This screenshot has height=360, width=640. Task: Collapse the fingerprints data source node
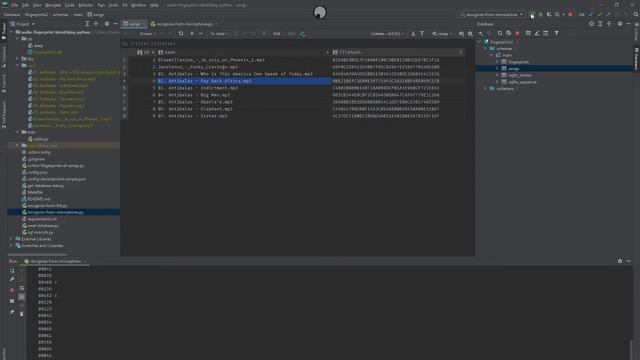coord(480,42)
